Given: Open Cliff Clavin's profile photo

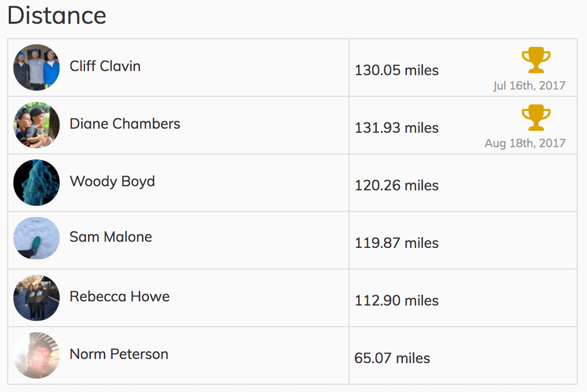Looking at the screenshot, I should tap(36, 67).
